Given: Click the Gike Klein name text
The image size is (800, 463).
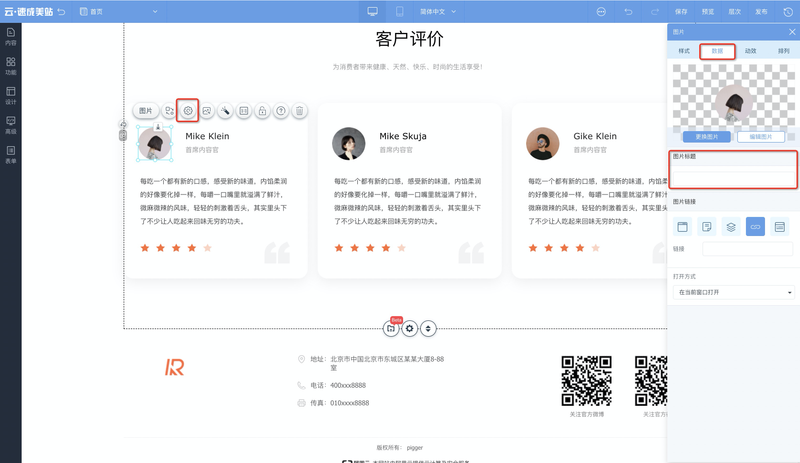Looking at the screenshot, I should click(x=595, y=136).
